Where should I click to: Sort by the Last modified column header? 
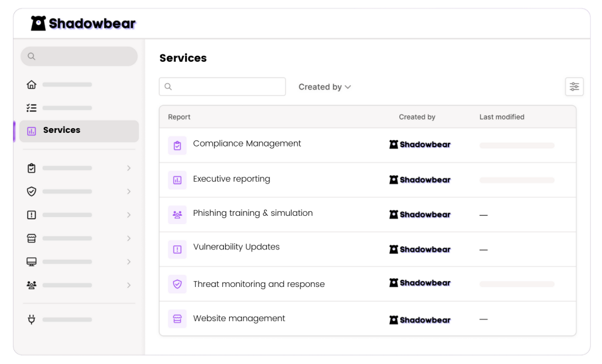click(501, 117)
